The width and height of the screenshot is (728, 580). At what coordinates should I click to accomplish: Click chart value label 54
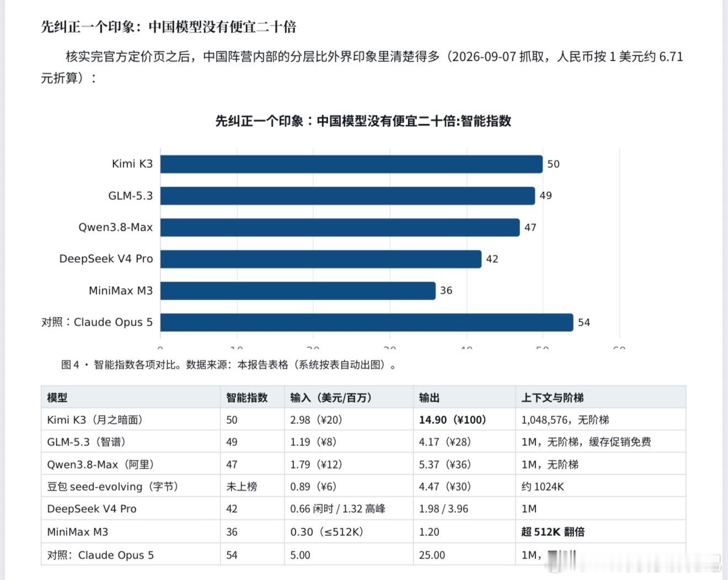coord(584,322)
